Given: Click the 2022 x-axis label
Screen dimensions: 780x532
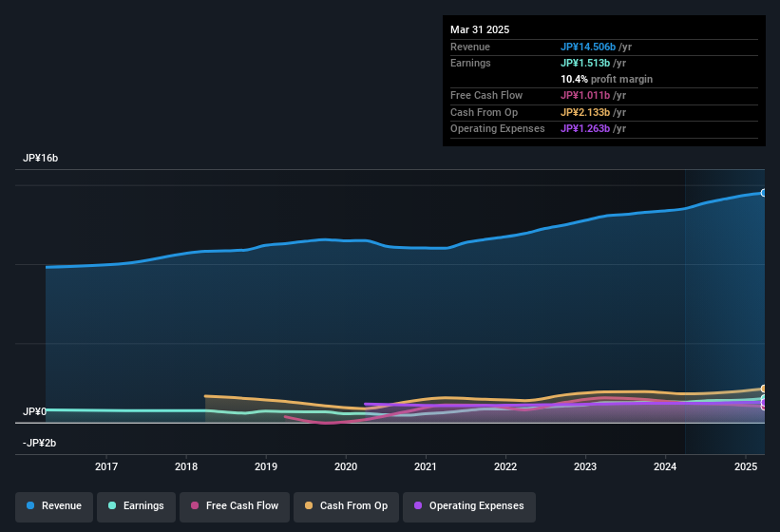Looking at the screenshot, I should [x=505, y=466].
